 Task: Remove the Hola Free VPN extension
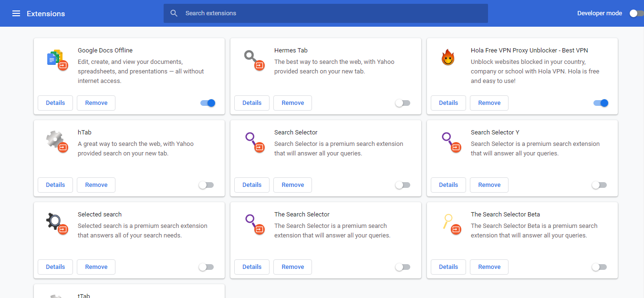[489, 103]
